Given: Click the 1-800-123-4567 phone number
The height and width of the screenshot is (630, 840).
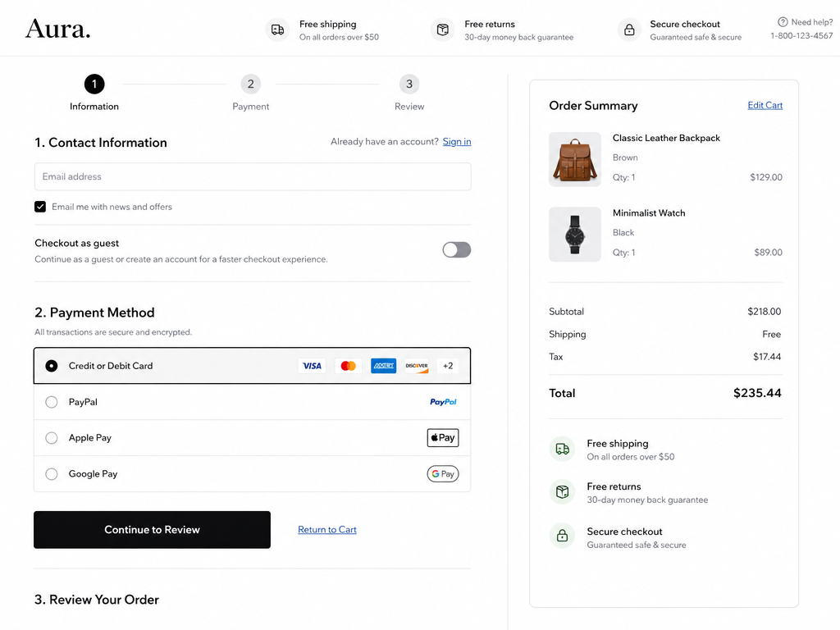Looking at the screenshot, I should [801, 36].
